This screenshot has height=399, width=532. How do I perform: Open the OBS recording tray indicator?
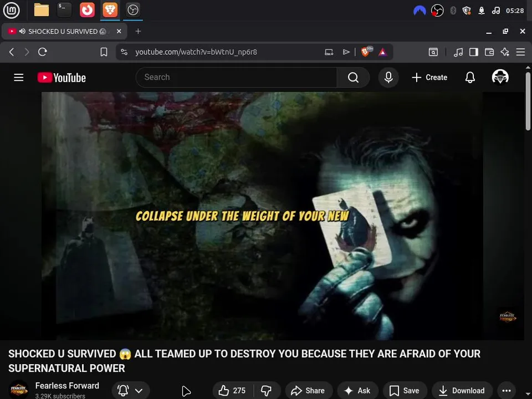tap(437, 11)
